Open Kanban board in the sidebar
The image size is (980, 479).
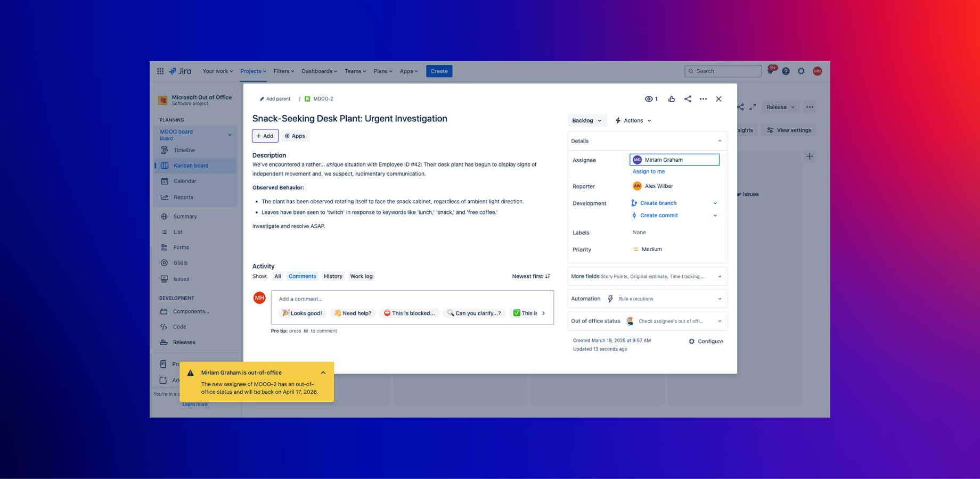195,166
